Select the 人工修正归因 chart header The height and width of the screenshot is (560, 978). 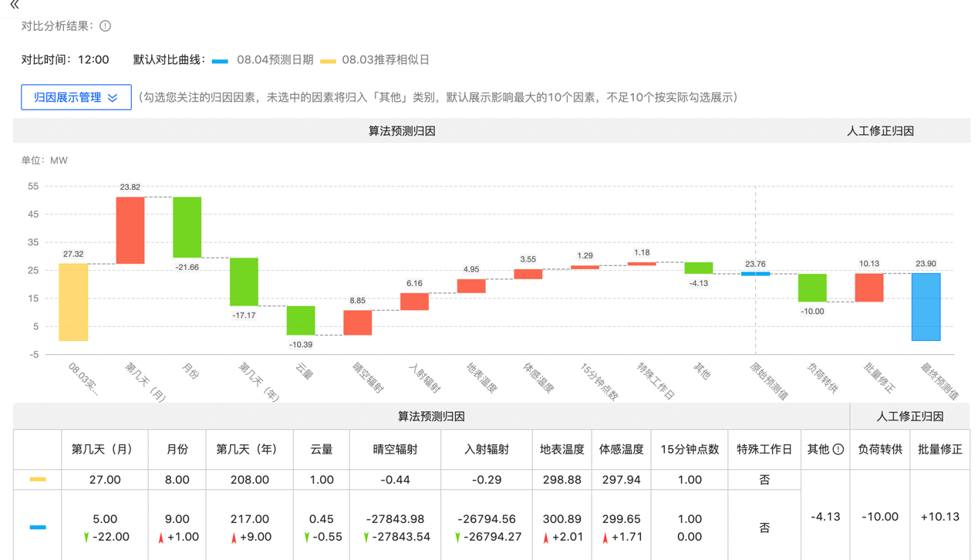(x=880, y=131)
